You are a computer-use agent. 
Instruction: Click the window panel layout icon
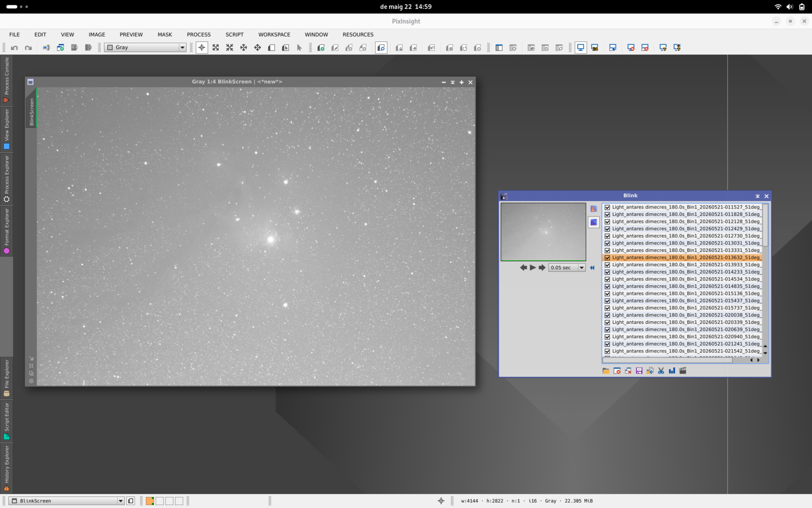(x=499, y=48)
